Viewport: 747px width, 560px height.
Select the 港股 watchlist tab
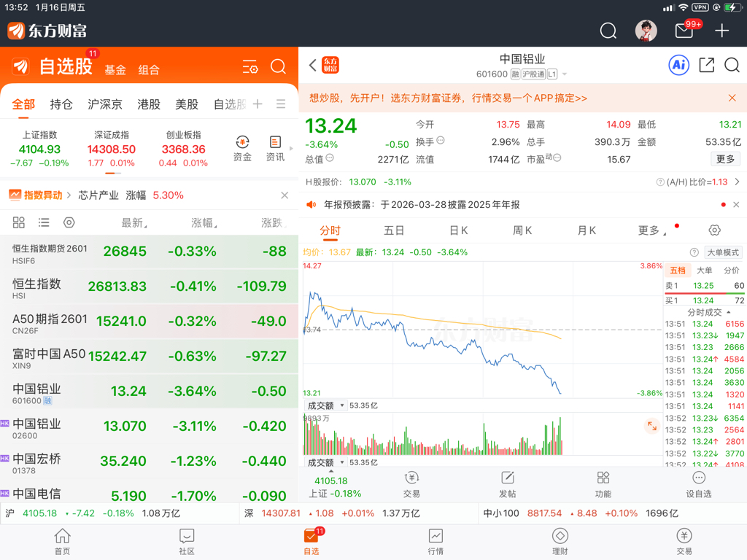click(x=149, y=104)
